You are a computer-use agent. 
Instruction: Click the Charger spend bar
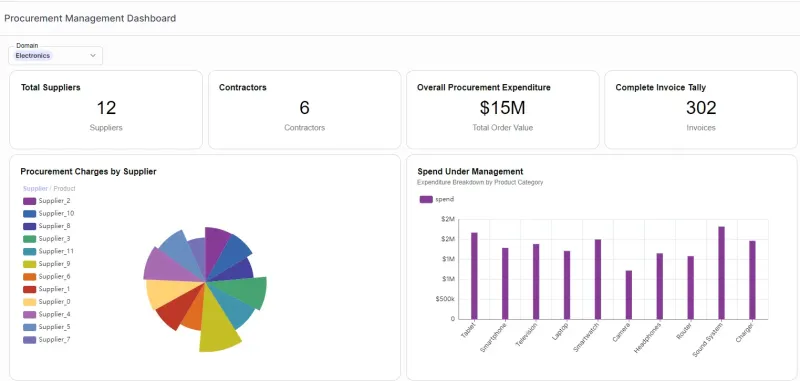pos(752,280)
